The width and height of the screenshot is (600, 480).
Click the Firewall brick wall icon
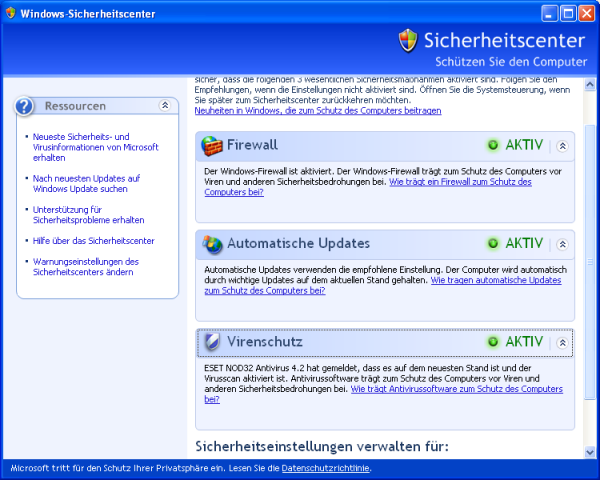[x=212, y=146]
